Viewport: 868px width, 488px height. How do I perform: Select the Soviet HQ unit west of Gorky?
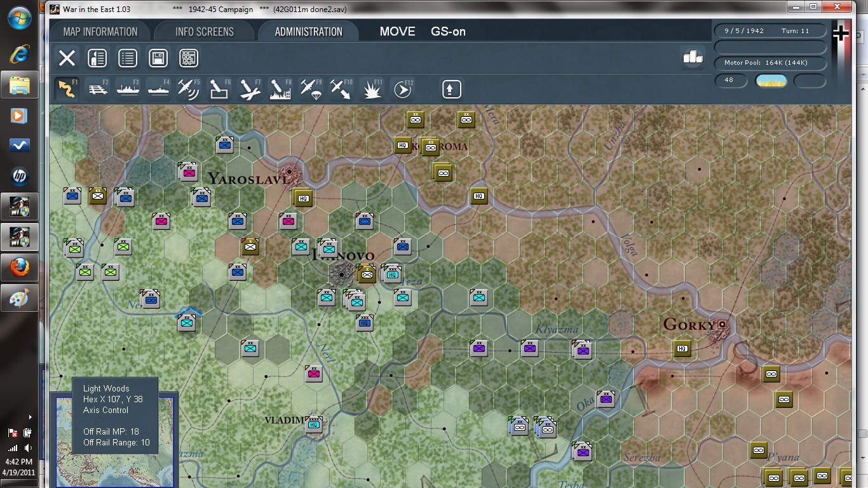click(x=682, y=348)
